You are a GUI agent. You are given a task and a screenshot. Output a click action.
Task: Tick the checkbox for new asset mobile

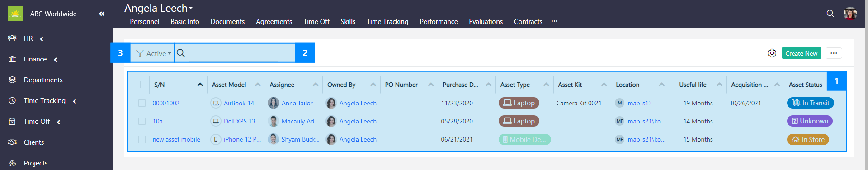point(142,139)
